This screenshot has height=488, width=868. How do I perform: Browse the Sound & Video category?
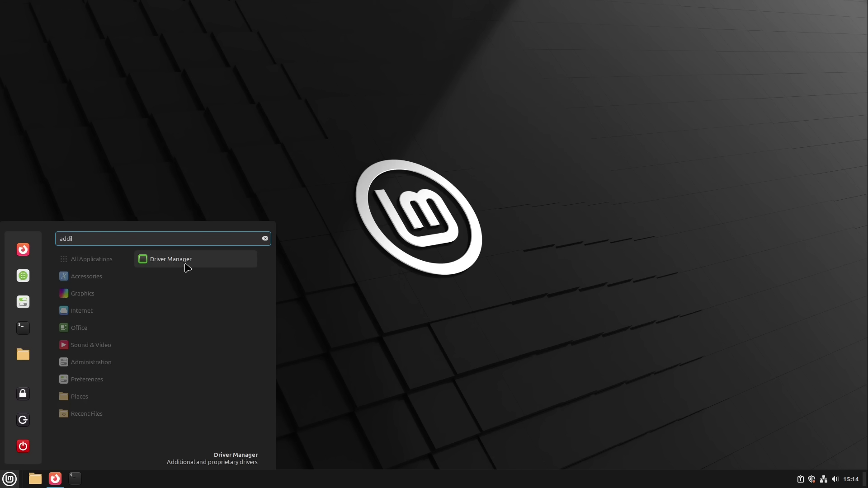(90, 344)
